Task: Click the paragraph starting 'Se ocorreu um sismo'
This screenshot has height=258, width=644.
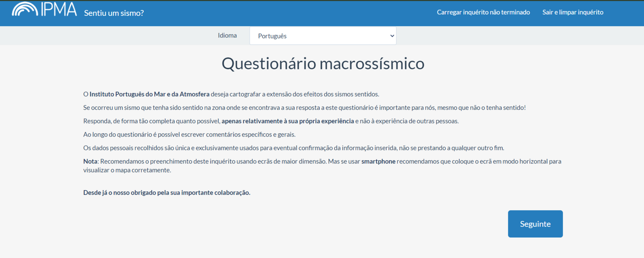Action: (x=304, y=108)
